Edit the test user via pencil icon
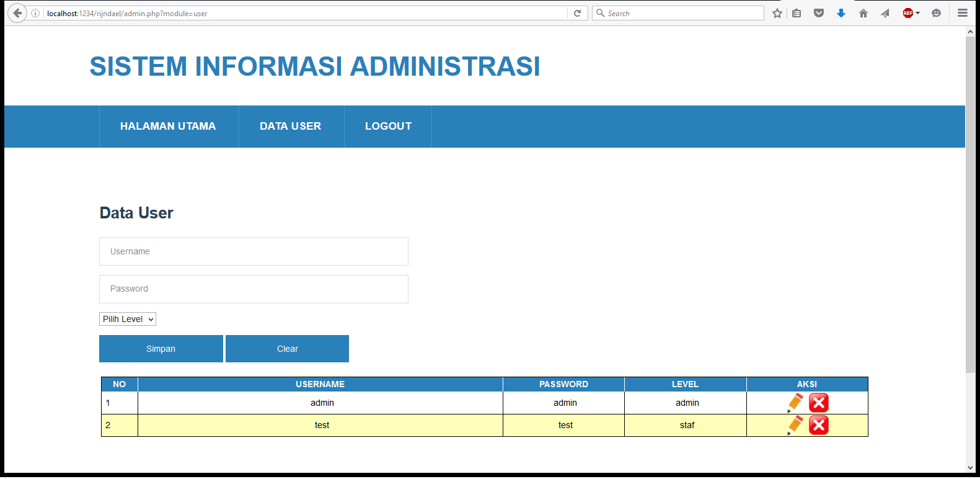 795,425
